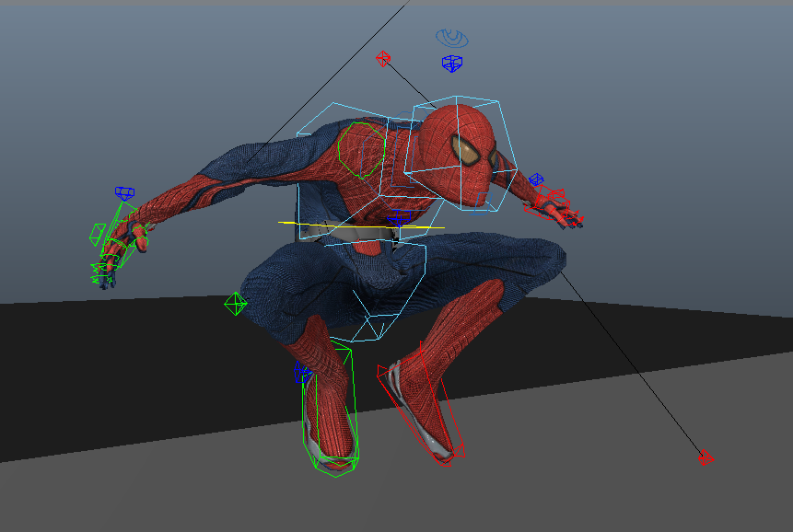Select the red diamond control above the head
This screenshot has height=532, width=793.
[383, 59]
